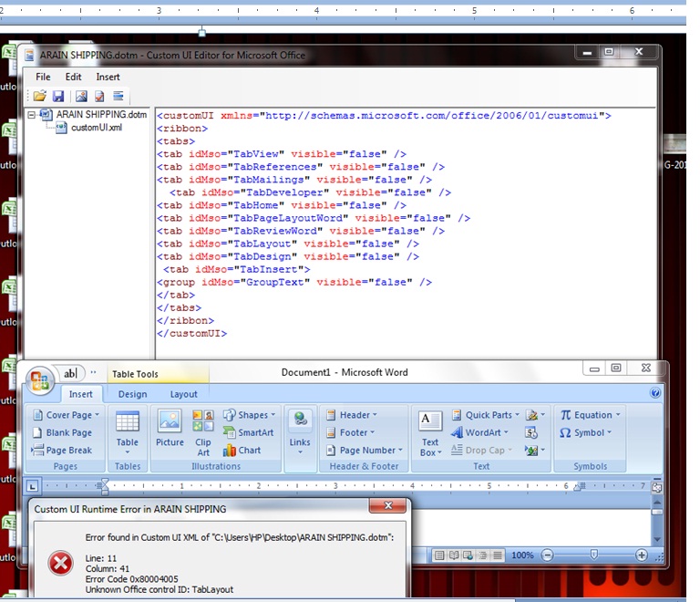Click the Text Box button

(430, 434)
